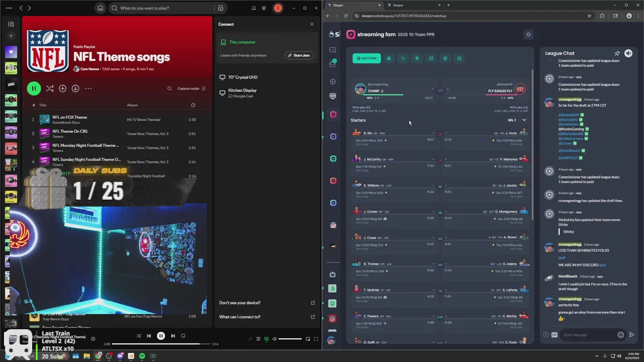Select Kitchen Display Google Cast device
Screen dimensions: 644x362
pos(238,93)
